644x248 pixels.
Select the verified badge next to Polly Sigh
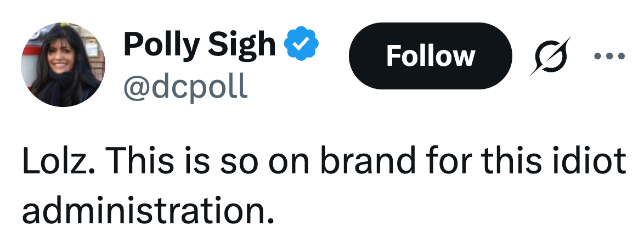(300, 45)
